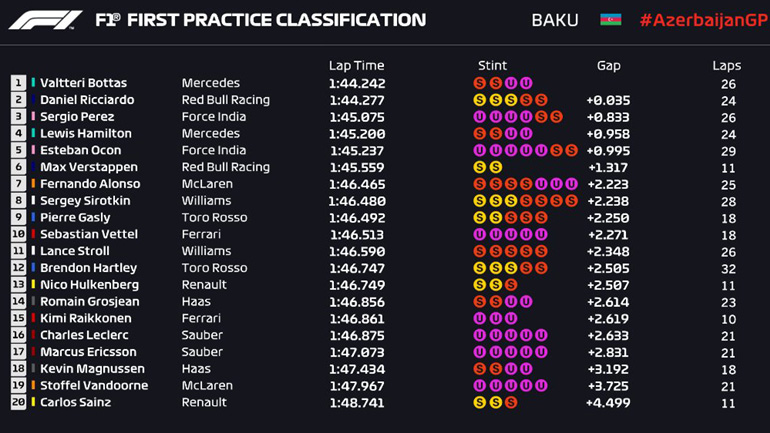
Task: Open Valtteri Bottas driver name
Action: (83, 83)
